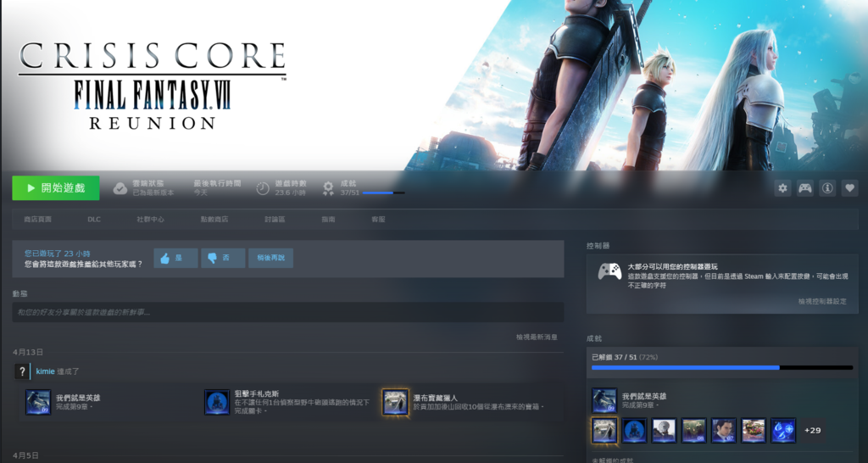Open the 商店頁面 tab
The width and height of the screenshot is (868, 463).
(x=37, y=220)
